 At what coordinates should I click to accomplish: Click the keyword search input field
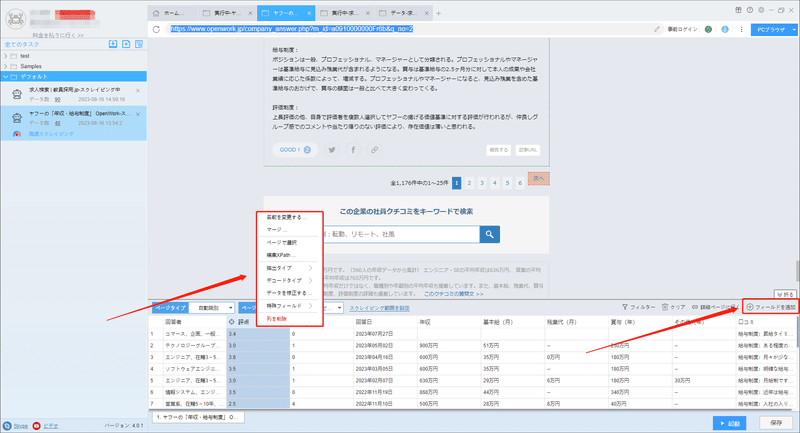click(401, 234)
